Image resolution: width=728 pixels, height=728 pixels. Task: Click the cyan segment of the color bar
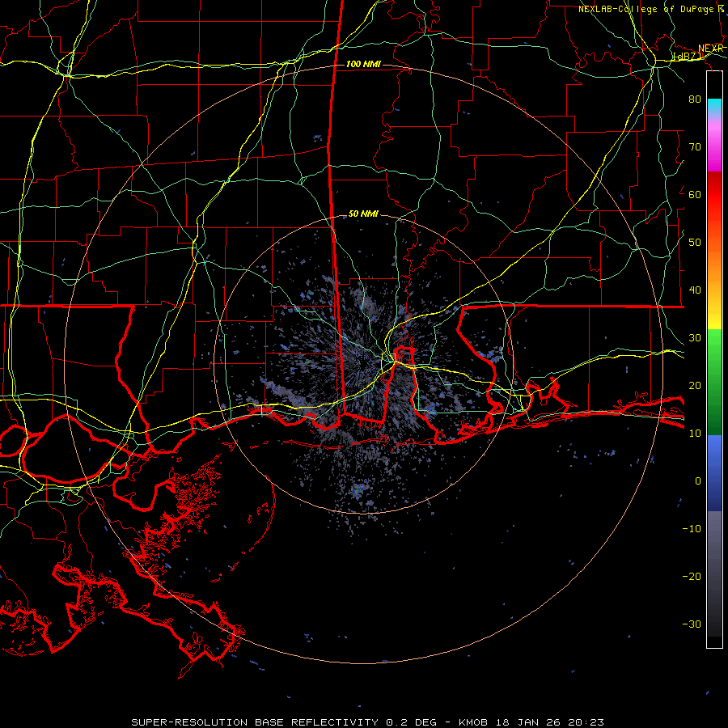click(x=714, y=107)
